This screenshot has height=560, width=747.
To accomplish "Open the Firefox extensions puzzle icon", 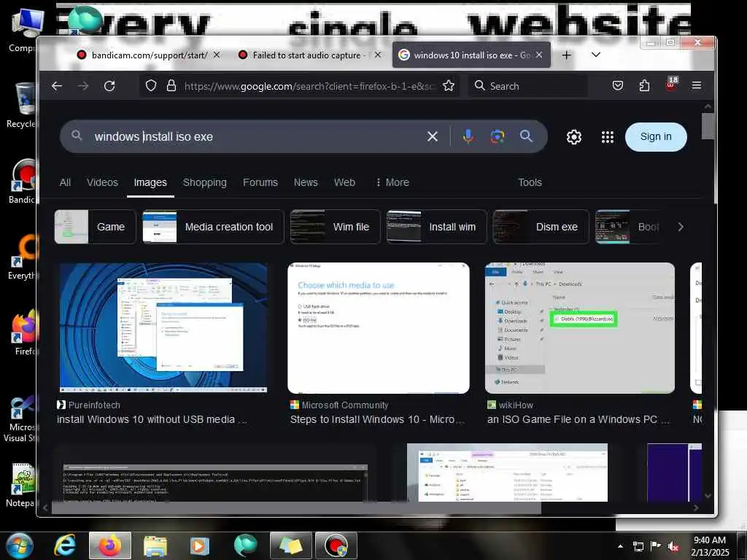I will 644,86.
